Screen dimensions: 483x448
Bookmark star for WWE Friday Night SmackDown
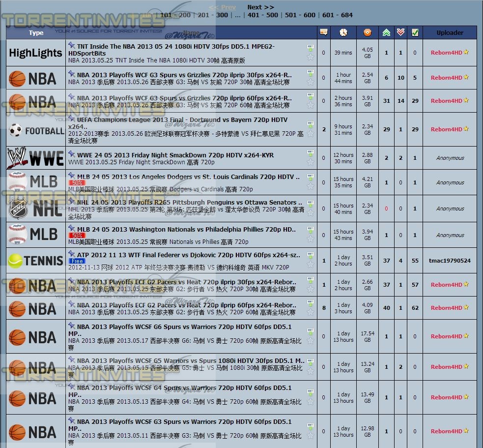click(x=311, y=162)
